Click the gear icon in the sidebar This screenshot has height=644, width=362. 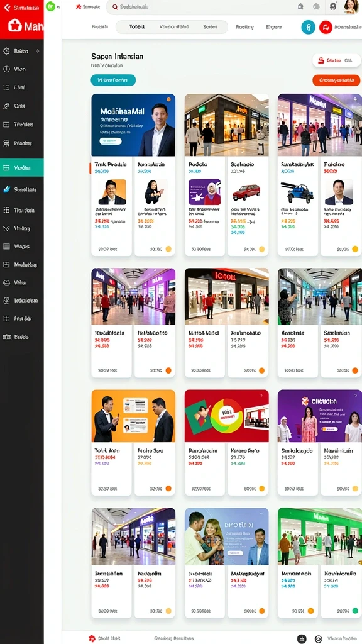[x=6, y=52]
